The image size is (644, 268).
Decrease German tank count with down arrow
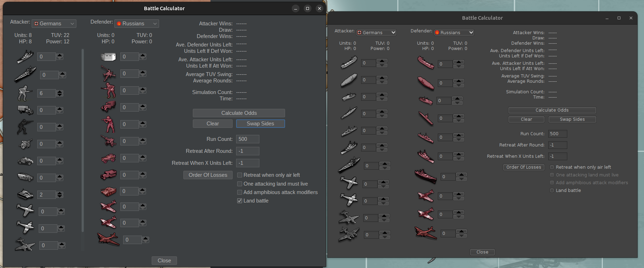pyautogui.click(x=60, y=197)
